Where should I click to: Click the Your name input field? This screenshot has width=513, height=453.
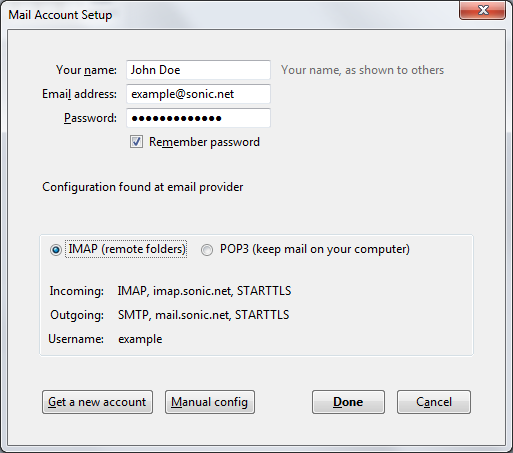(198, 70)
